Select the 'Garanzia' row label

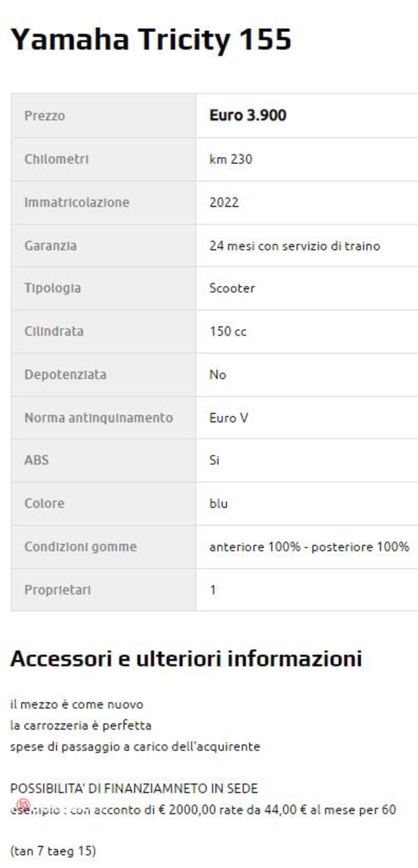click(51, 246)
